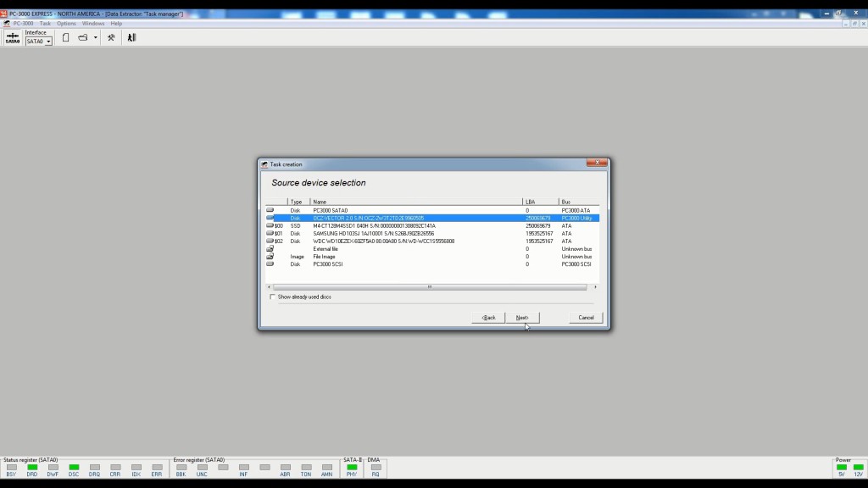868x488 pixels.
Task: Select the External file source entry
Action: tap(325, 248)
